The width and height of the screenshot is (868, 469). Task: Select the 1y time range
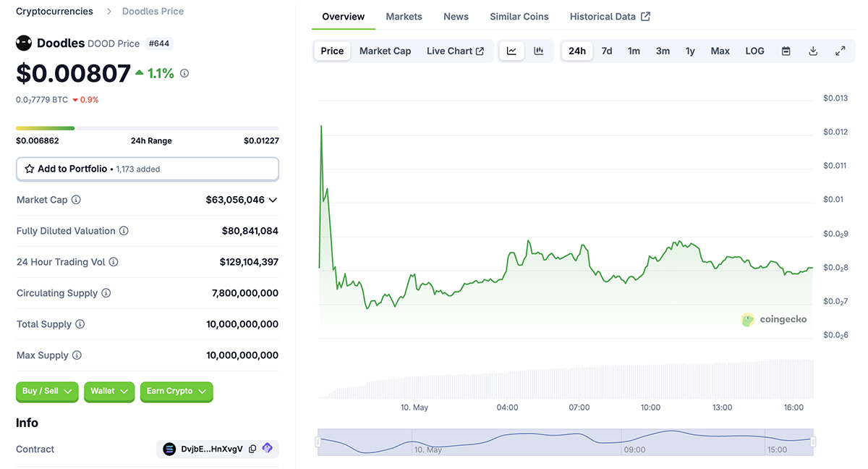pyautogui.click(x=690, y=51)
